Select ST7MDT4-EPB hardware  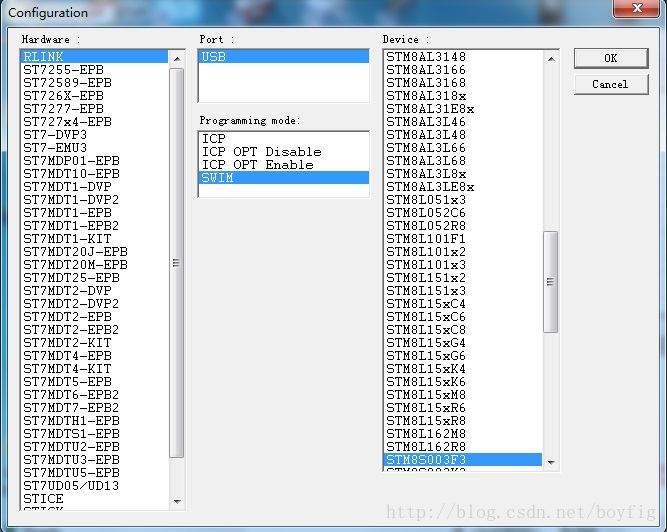tap(94, 356)
